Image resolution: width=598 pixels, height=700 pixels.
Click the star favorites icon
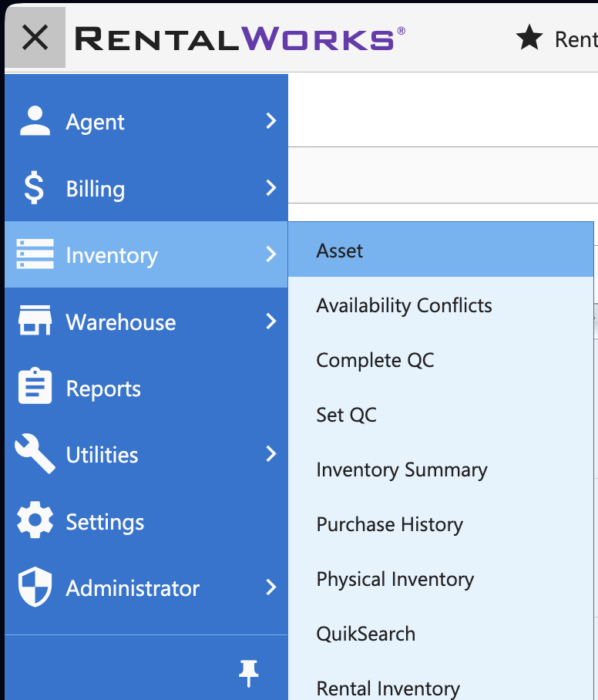[x=529, y=38]
